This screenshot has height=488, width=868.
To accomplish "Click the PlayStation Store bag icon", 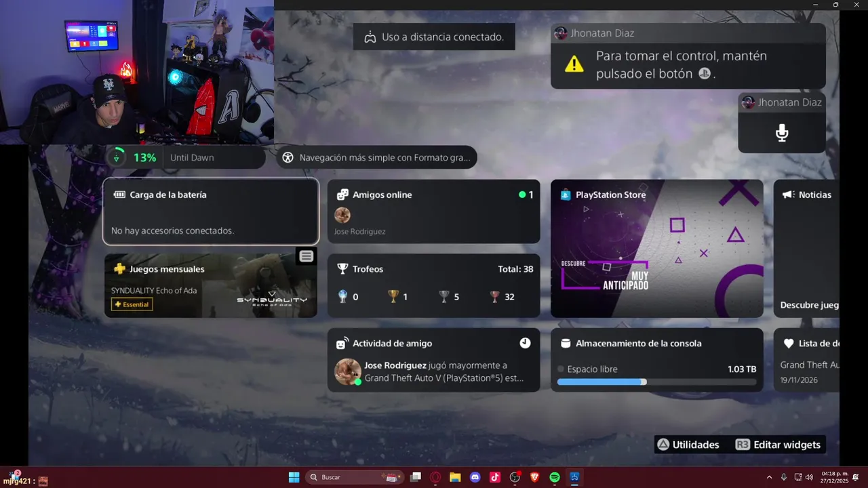I will (x=566, y=195).
